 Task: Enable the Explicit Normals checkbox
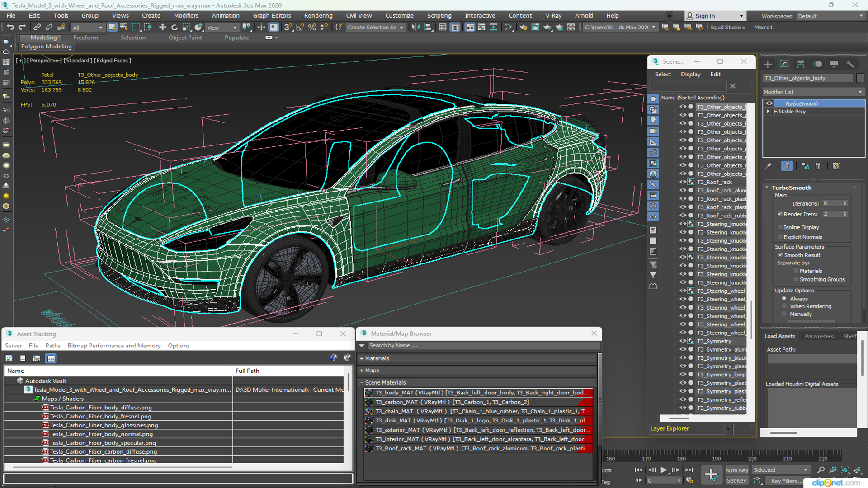tap(780, 237)
